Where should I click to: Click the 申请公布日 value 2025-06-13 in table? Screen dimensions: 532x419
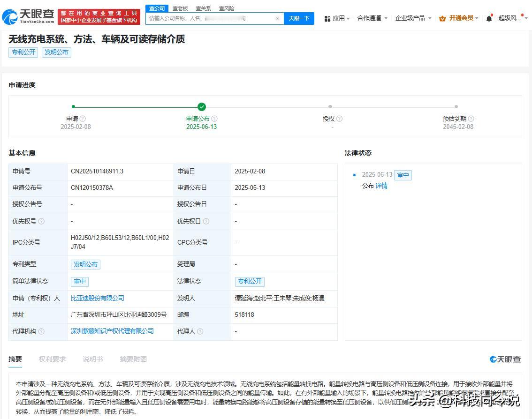click(250, 188)
